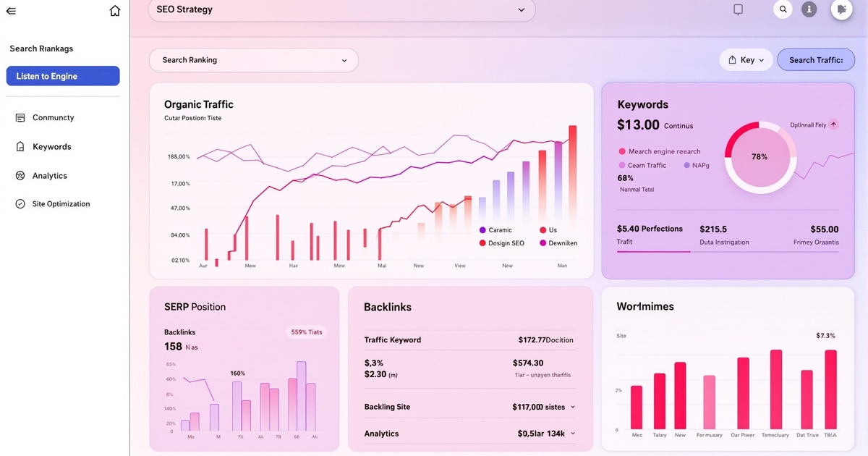Open the search magnifier icon
Screen dimensions: 868x456
tap(783, 9)
